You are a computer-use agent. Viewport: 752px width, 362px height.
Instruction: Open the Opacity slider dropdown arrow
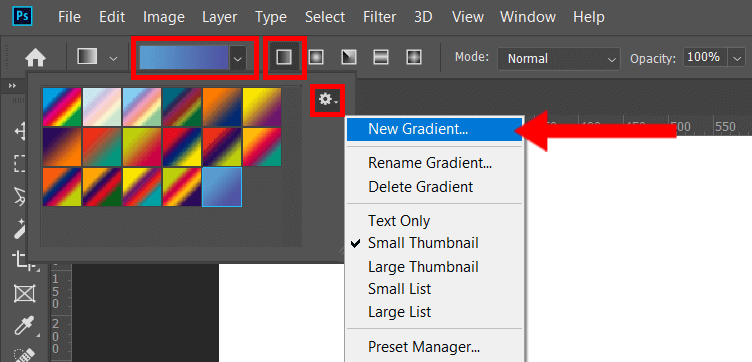click(x=736, y=58)
